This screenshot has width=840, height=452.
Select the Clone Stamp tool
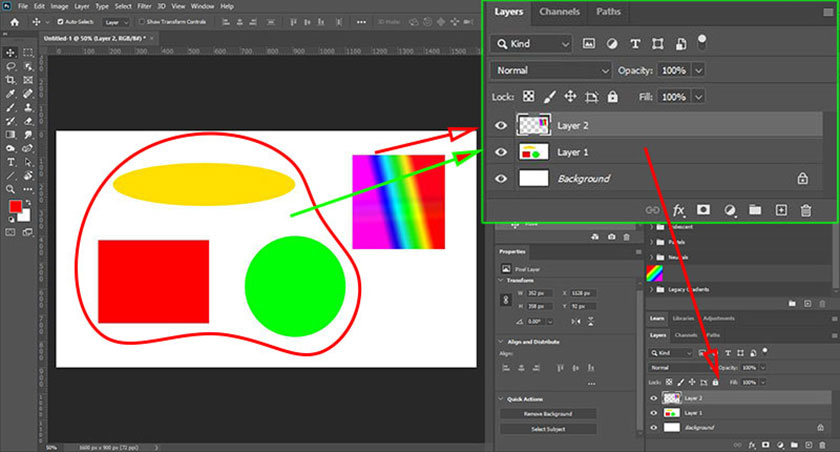(28, 108)
